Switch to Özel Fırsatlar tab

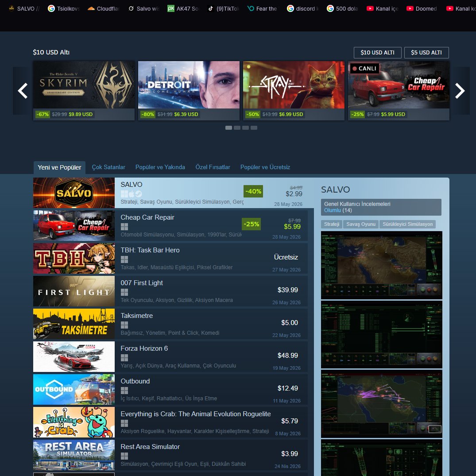pyautogui.click(x=213, y=167)
